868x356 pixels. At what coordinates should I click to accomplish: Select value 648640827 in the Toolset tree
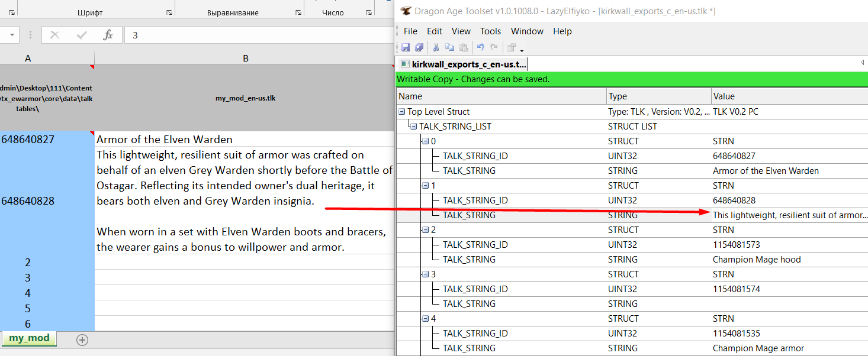pos(734,156)
